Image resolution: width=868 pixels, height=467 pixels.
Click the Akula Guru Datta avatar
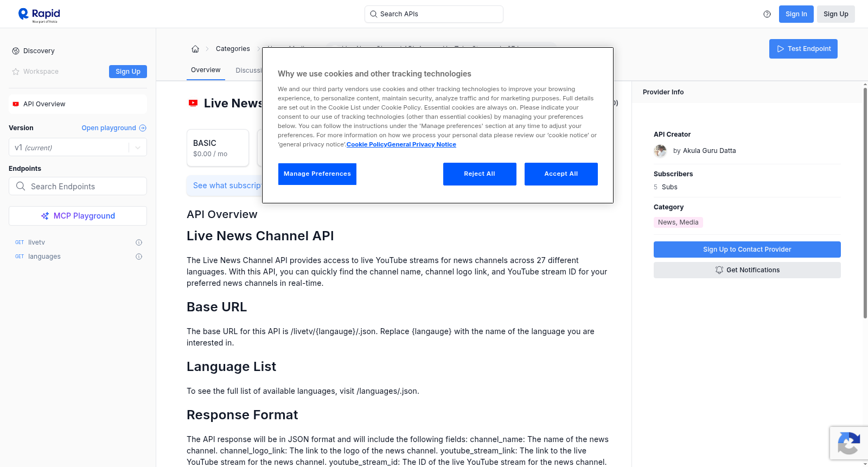coord(660,151)
